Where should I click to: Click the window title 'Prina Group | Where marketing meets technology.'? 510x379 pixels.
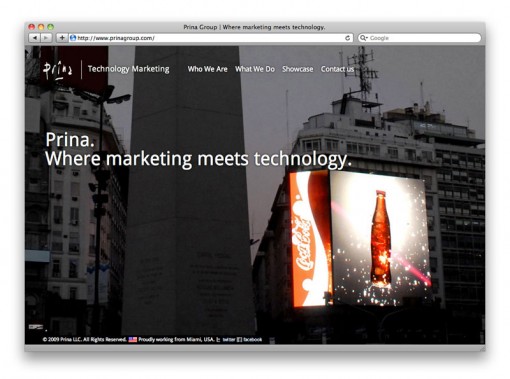coord(254,27)
